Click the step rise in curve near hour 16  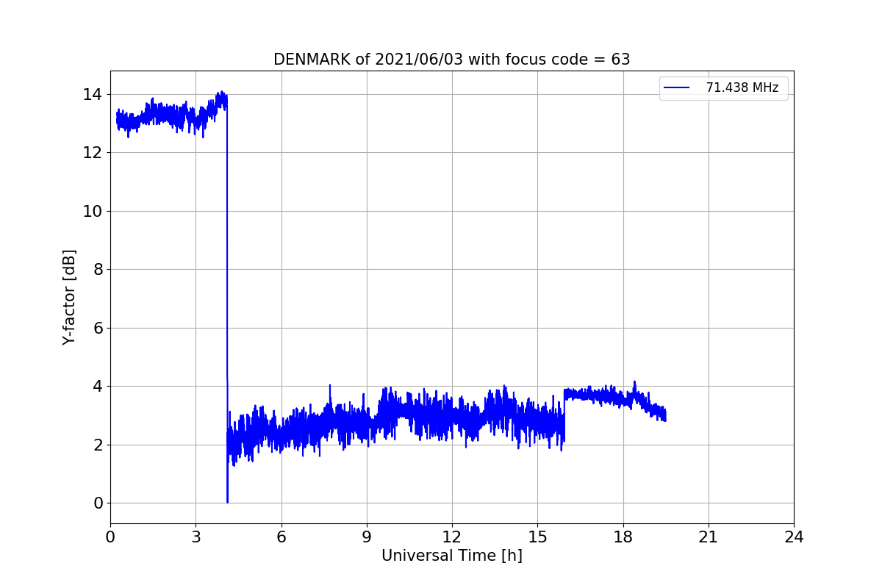[x=564, y=415]
